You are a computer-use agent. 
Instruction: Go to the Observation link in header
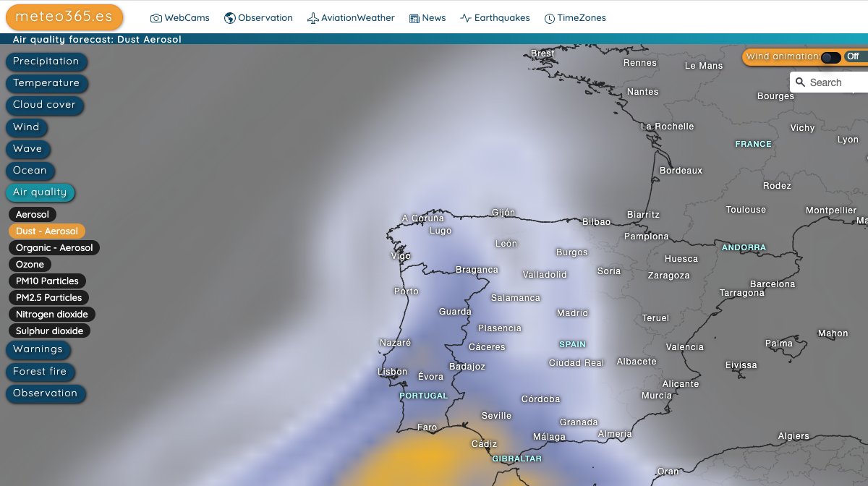(259, 18)
